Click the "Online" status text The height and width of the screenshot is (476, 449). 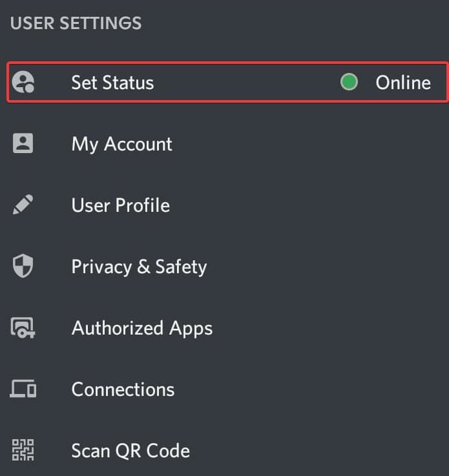(x=403, y=83)
